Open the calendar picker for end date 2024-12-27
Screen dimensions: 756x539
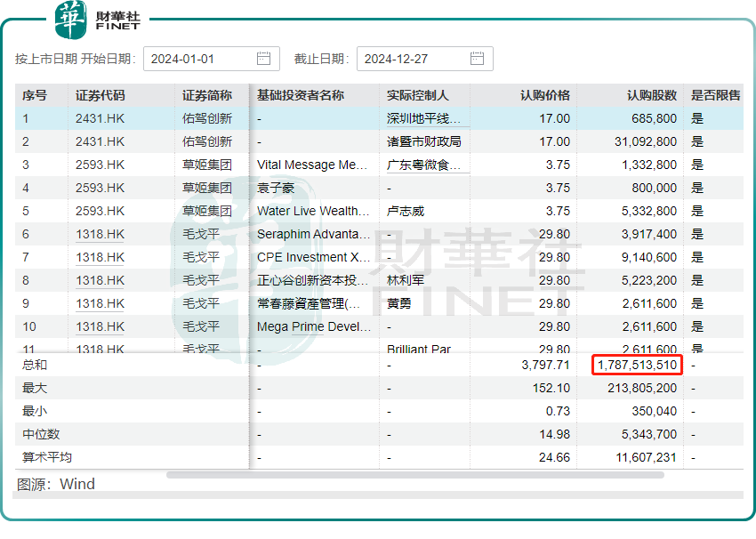(477, 59)
